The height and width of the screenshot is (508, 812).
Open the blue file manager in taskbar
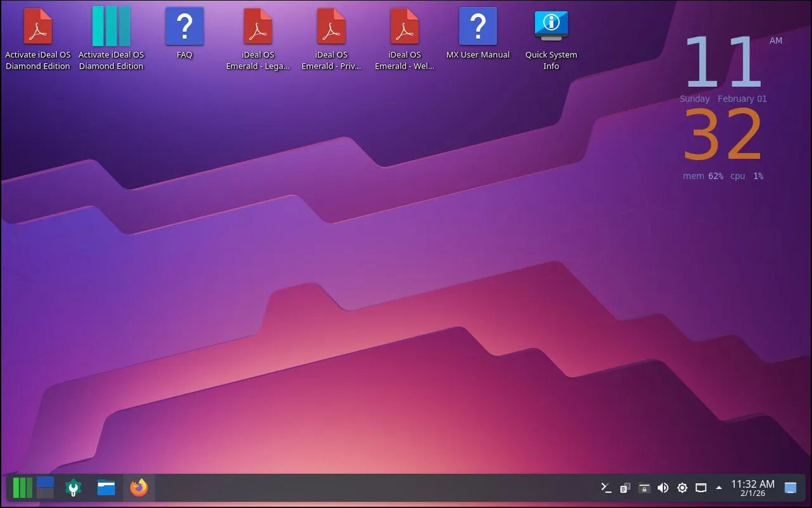coord(106,488)
